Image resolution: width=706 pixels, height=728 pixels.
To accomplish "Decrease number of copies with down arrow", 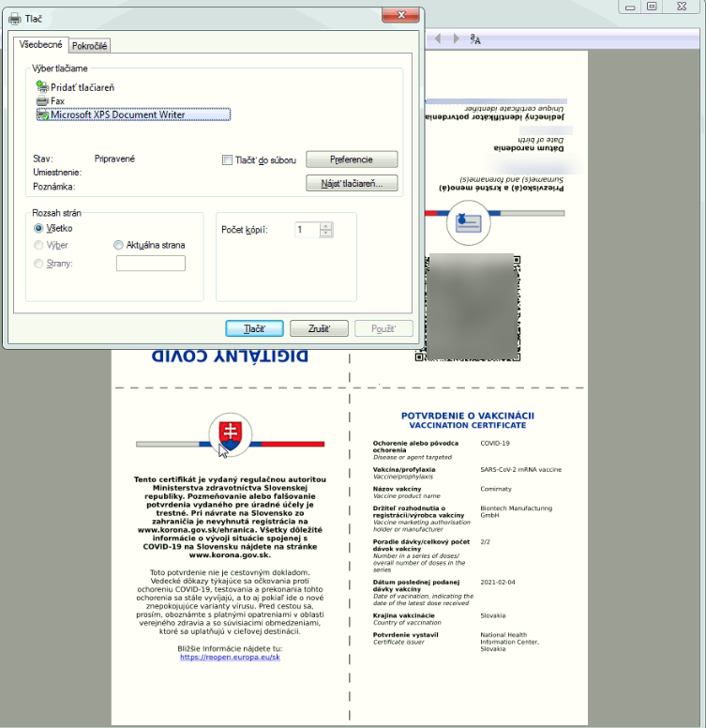I will [326, 233].
